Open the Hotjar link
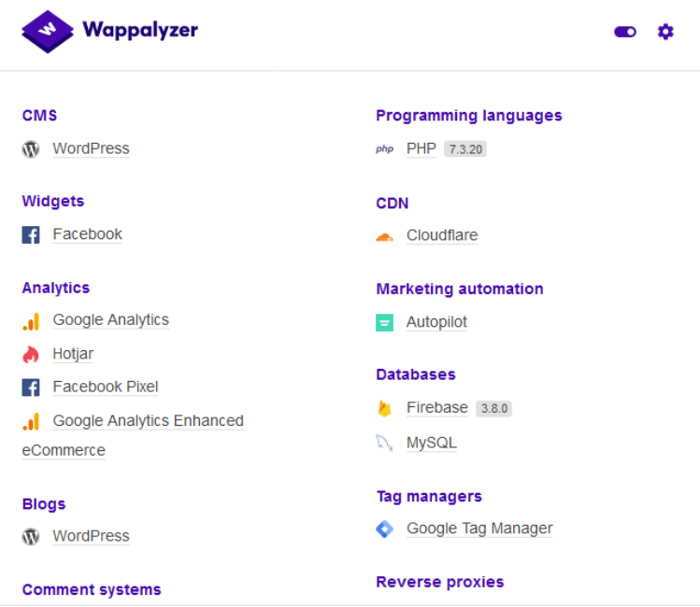Image resolution: width=700 pixels, height=607 pixels. click(x=73, y=354)
